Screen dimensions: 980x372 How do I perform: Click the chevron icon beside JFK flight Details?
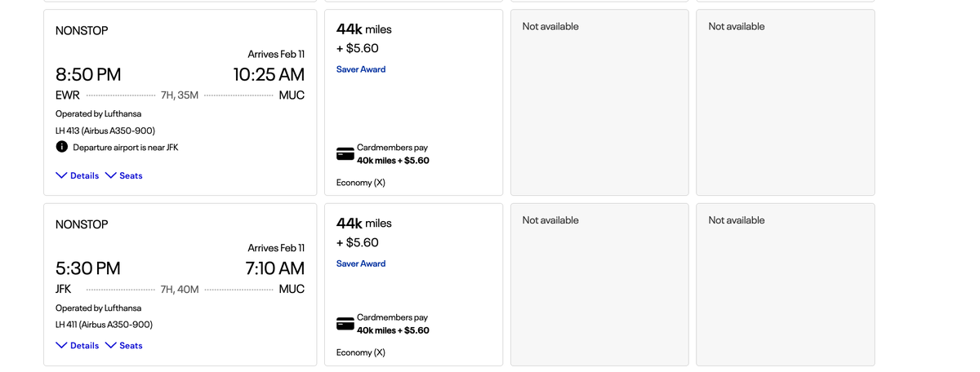61,345
